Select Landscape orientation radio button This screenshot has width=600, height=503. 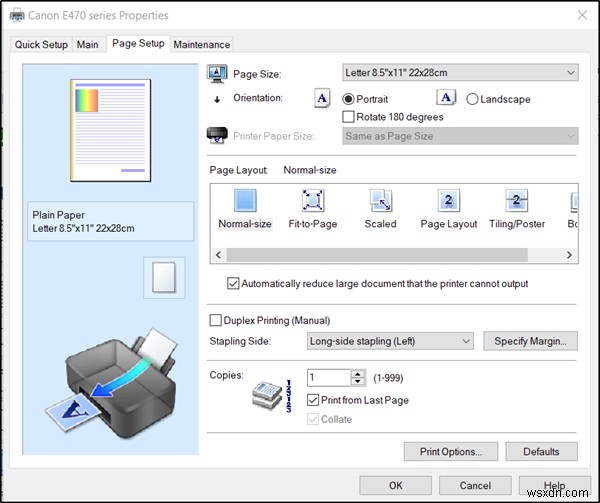click(x=472, y=99)
